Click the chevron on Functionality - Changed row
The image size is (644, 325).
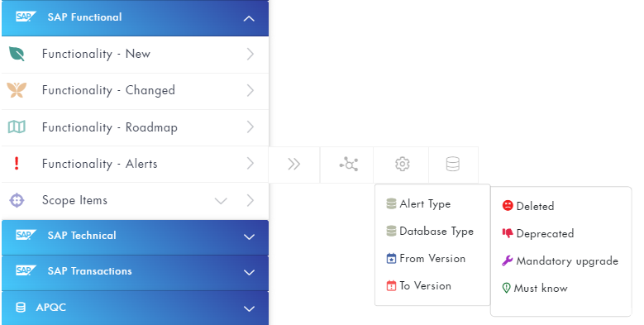(250, 90)
